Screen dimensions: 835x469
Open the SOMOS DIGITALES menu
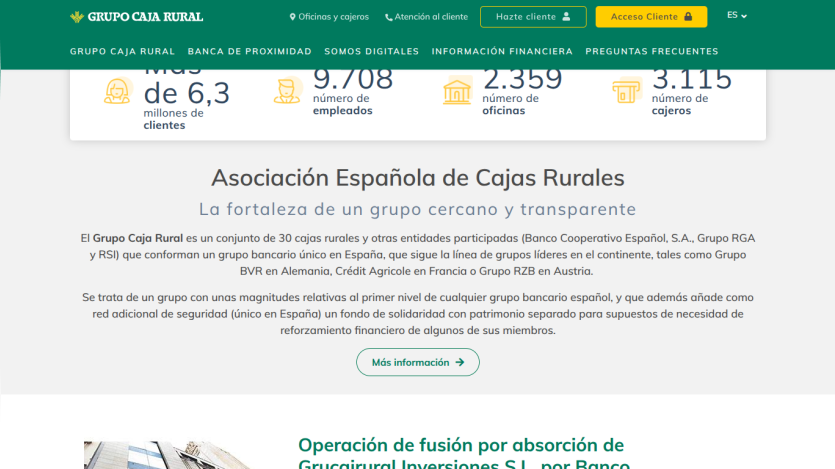click(372, 51)
